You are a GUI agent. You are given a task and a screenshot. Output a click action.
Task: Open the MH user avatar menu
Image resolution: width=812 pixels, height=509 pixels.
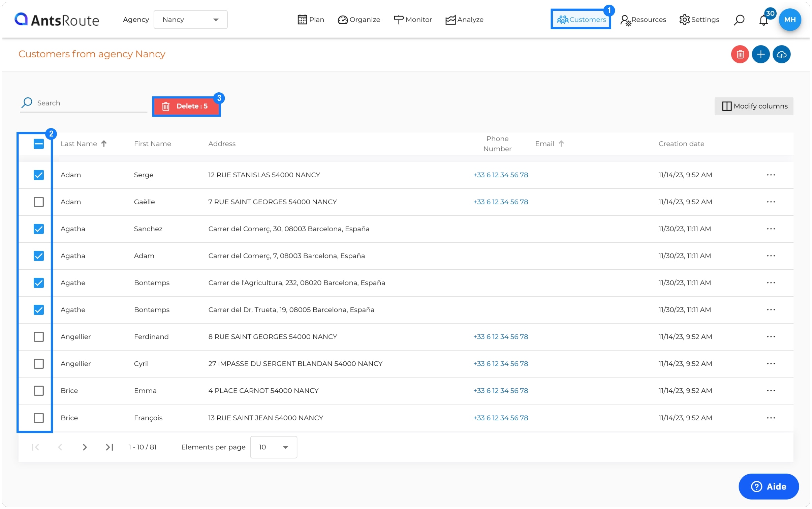pyautogui.click(x=789, y=20)
